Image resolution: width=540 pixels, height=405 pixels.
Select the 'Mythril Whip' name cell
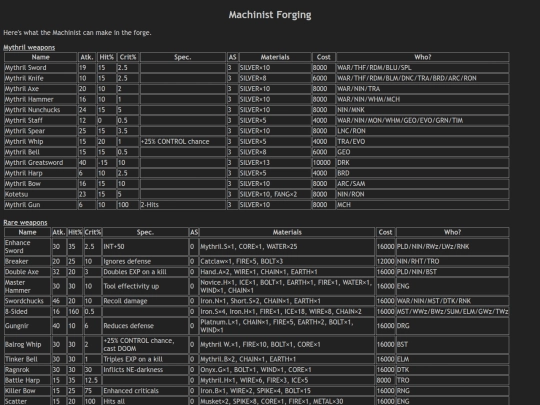pyautogui.click(x=41, y=142)
